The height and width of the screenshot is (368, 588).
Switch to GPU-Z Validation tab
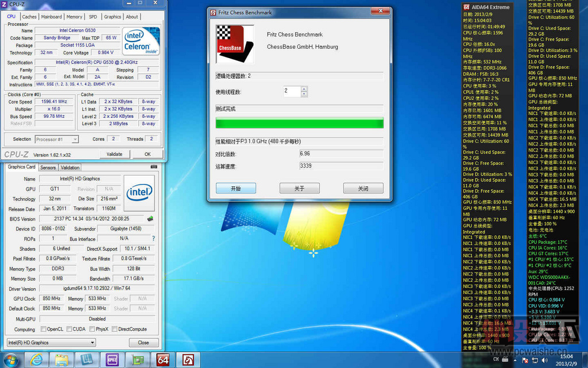pyautogui.click(x=69, y=167)
